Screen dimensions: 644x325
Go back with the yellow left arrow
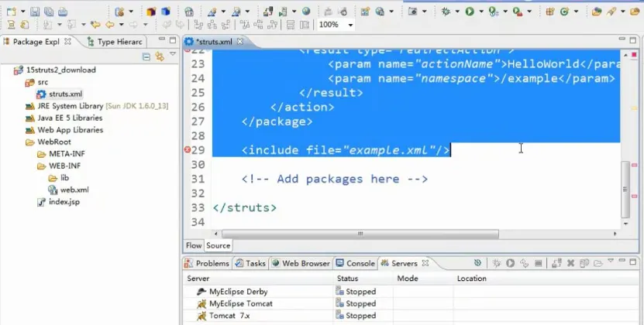pyautogui.click(x=110, y=25)
